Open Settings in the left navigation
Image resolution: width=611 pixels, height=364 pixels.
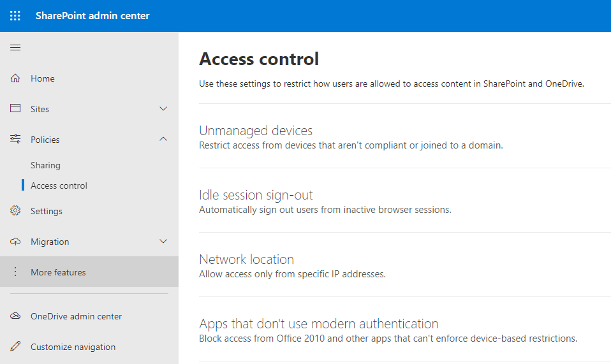click(x=47, y=212)
